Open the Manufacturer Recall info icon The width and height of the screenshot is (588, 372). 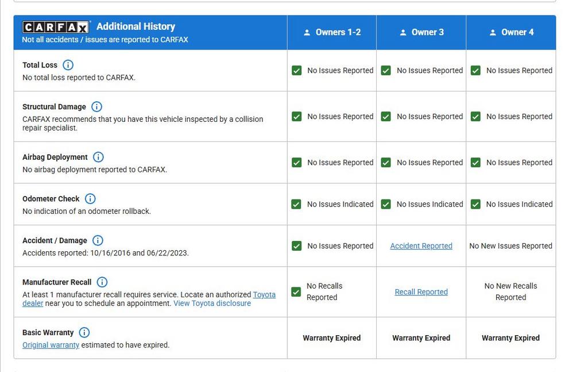point(102,282)
